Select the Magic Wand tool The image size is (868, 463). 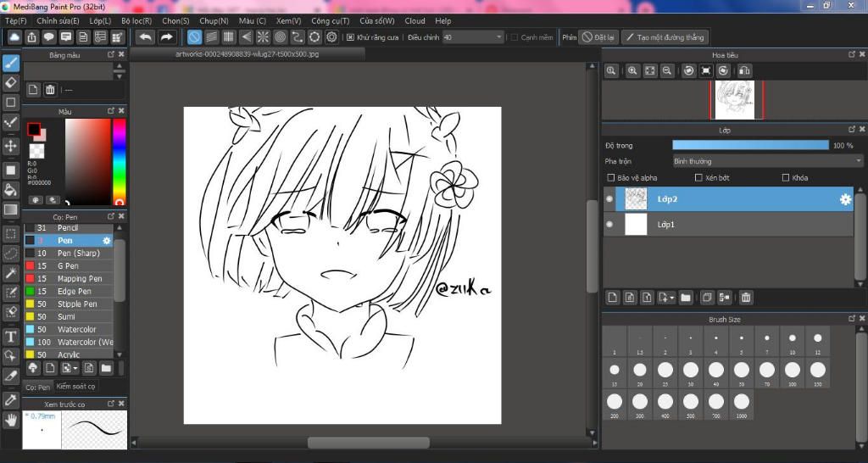(x=11, y=272)
